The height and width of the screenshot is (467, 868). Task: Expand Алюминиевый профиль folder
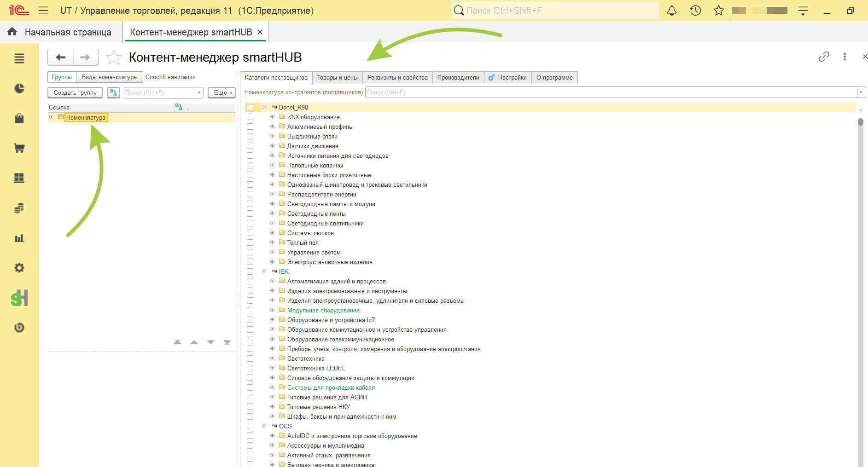click(273, 127)
